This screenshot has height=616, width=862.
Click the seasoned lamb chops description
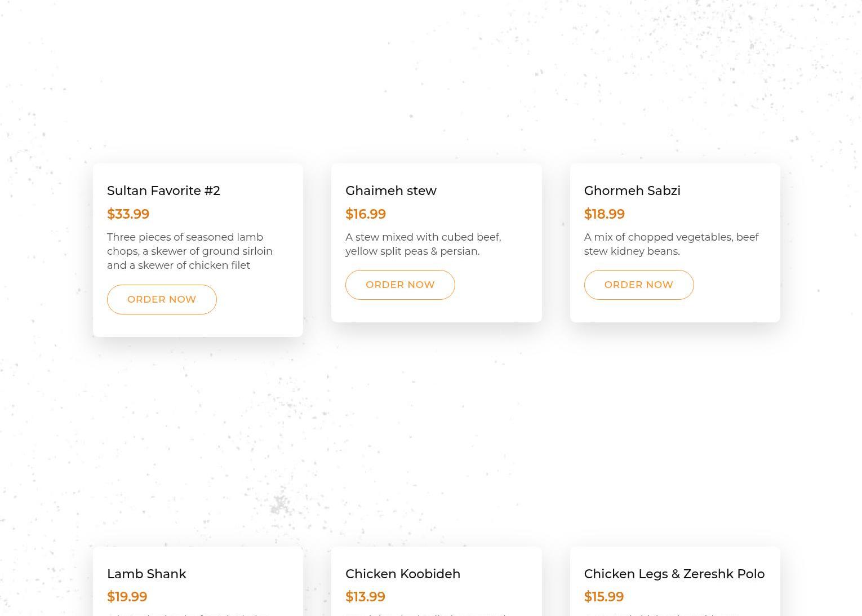189,251
